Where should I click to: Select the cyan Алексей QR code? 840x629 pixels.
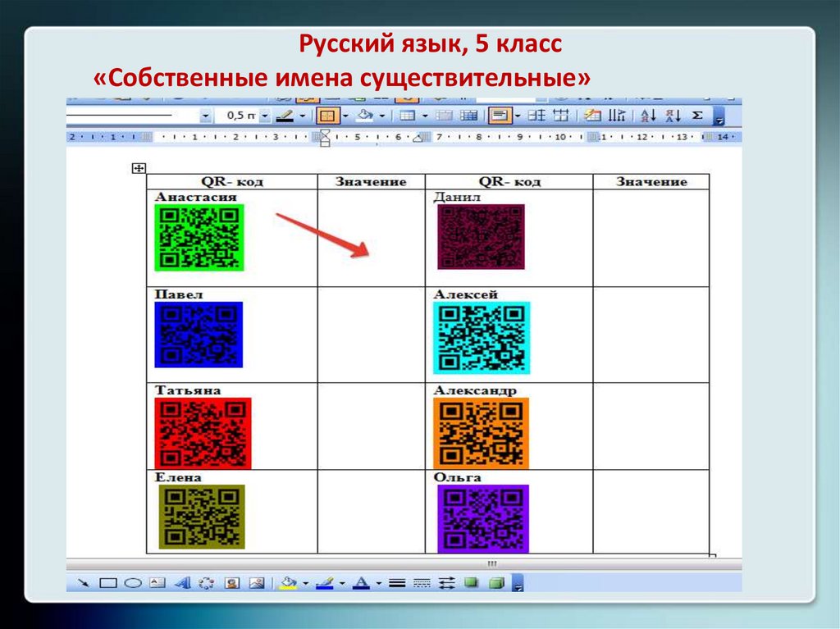tap(482, 338)
